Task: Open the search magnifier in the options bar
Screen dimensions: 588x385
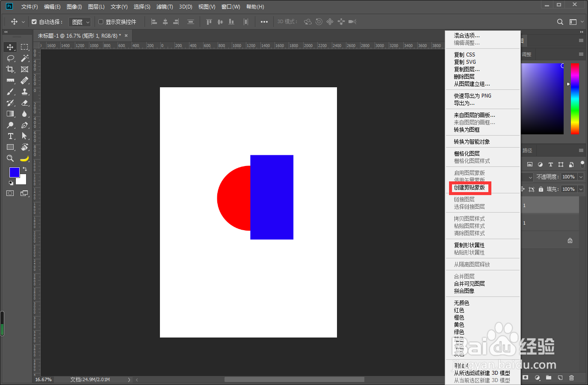Action: click(560, 22)
